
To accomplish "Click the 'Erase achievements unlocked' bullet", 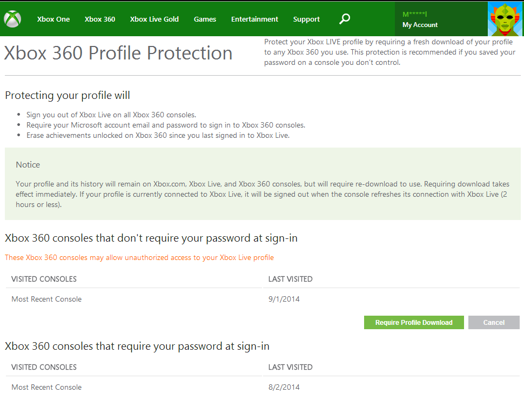I will [x=158, y=136].
